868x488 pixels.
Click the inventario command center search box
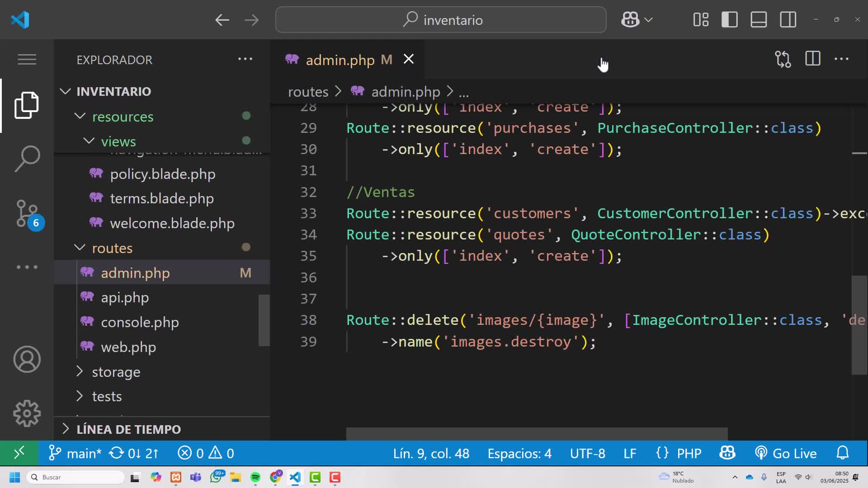tap(441, 20)
